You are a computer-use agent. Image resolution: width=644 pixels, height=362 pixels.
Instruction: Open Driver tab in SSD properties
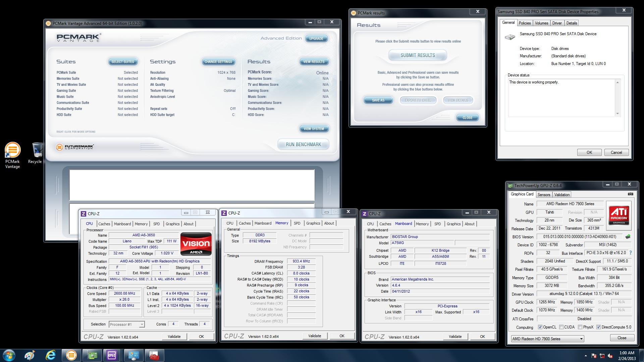[x=557, y=23]
